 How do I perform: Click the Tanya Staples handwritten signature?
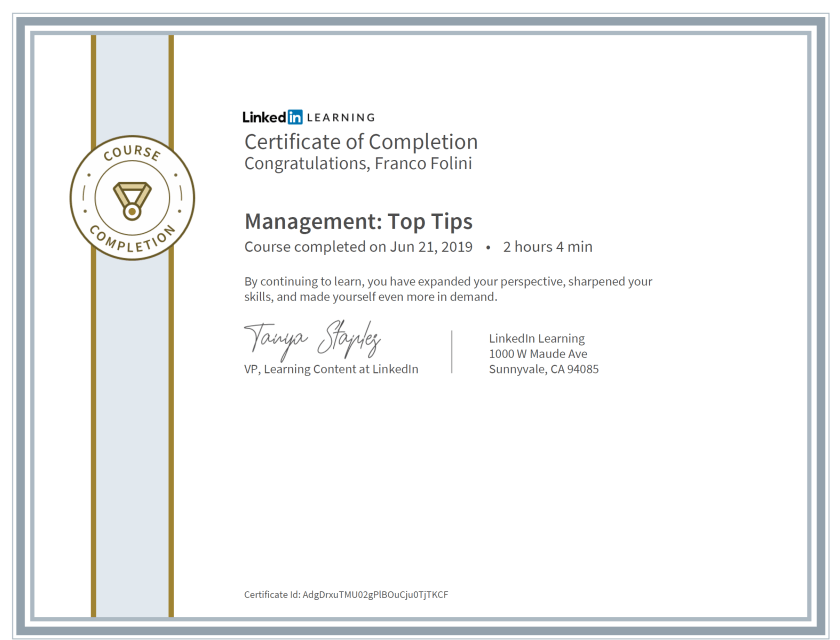(312, 340)
